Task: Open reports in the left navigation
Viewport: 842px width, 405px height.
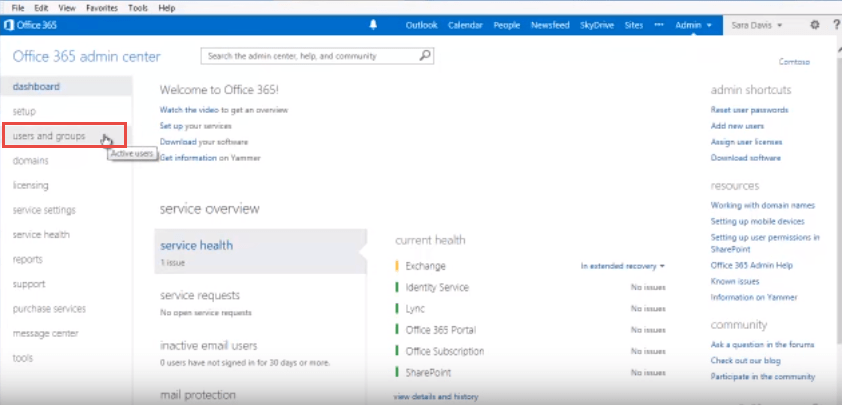Action: (27, 259)
